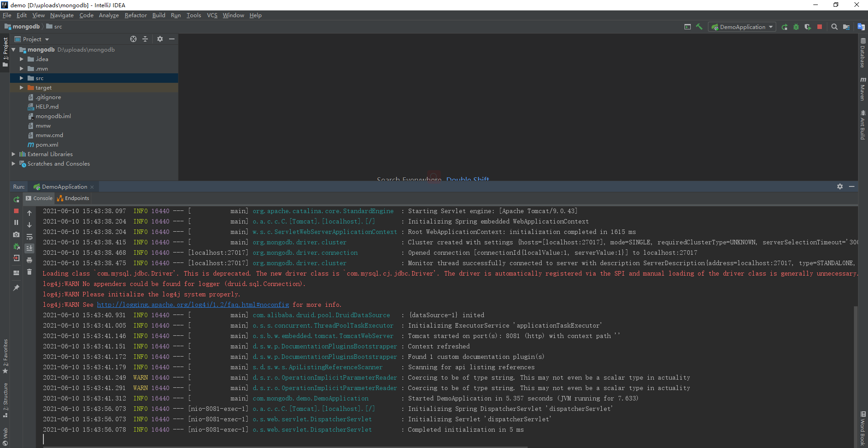Toggle the Structure tool window

[5, 400]
